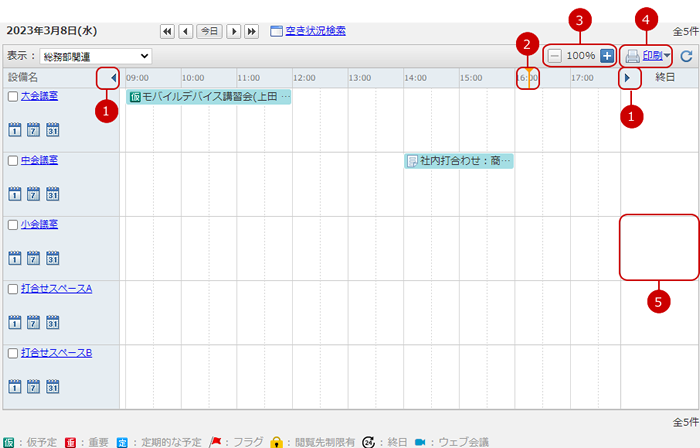Open month view icon for 中会議室

click(53, 194)
